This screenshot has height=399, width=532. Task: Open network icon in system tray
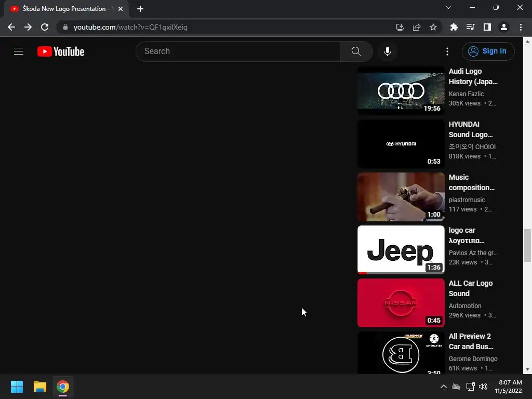point(470,387)
